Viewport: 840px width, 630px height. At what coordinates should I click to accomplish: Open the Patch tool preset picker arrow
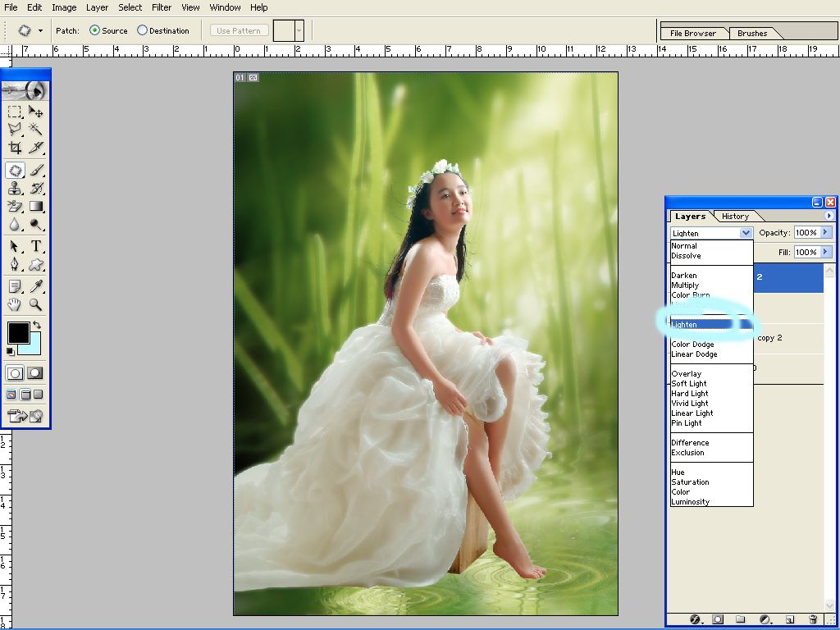point(40,30)
